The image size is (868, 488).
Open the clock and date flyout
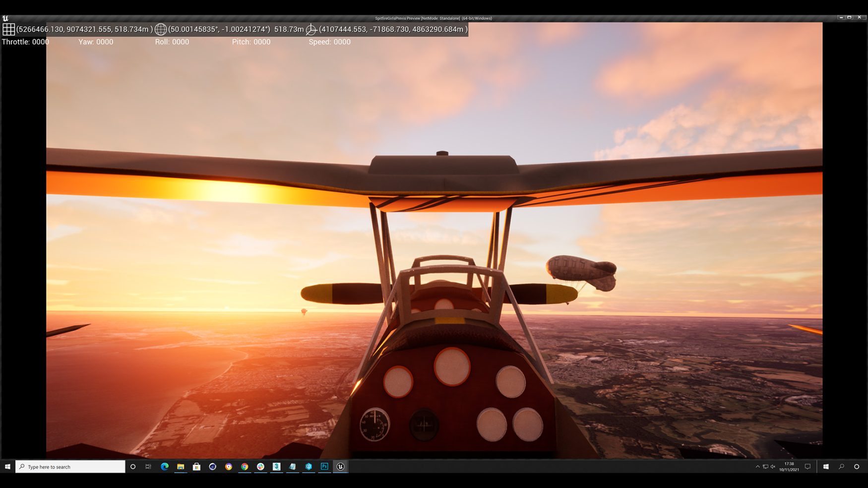(x=789, y=467)
